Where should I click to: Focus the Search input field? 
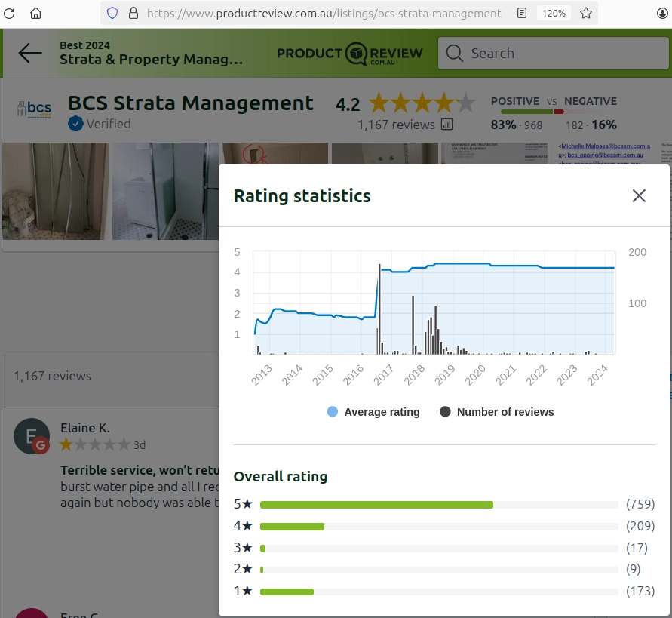click(x=554, y=53)
